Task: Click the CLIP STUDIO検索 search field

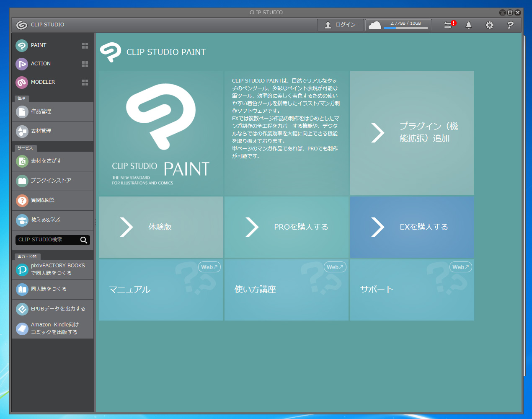Action: (47, 240)
